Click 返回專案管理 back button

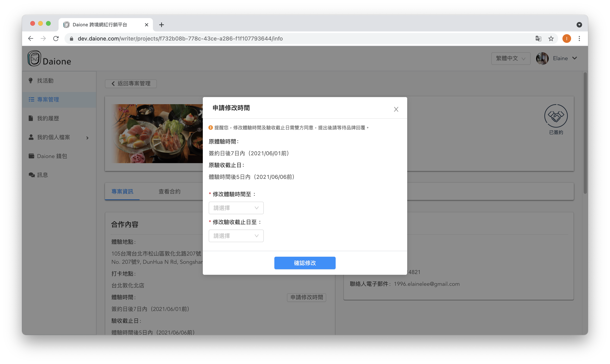point(131,83)
